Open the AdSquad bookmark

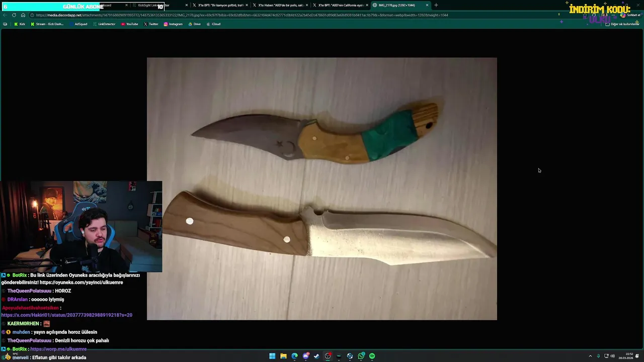(x=78, y=24)
